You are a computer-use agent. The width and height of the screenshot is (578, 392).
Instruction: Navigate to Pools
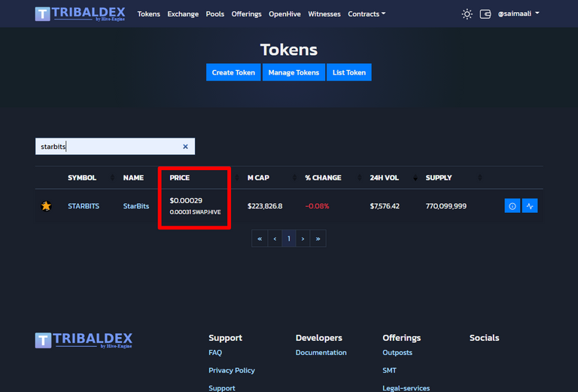[215, 14]
